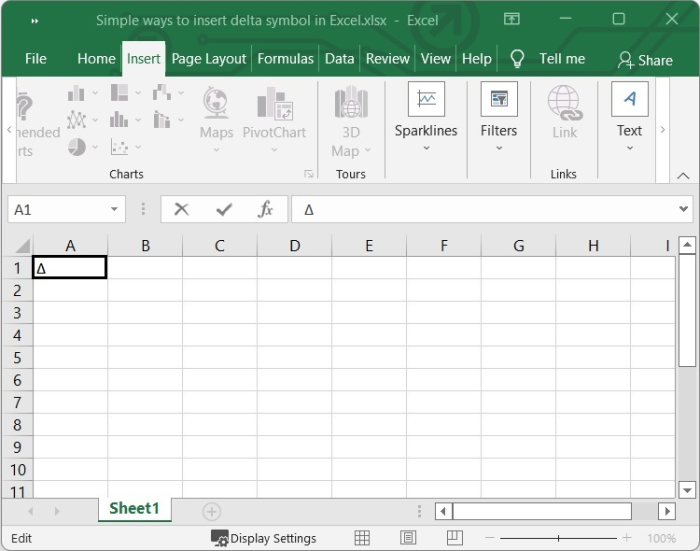Open the Charts dialog launcher
This screenshot has height=551, width=700.
(308, 174)
